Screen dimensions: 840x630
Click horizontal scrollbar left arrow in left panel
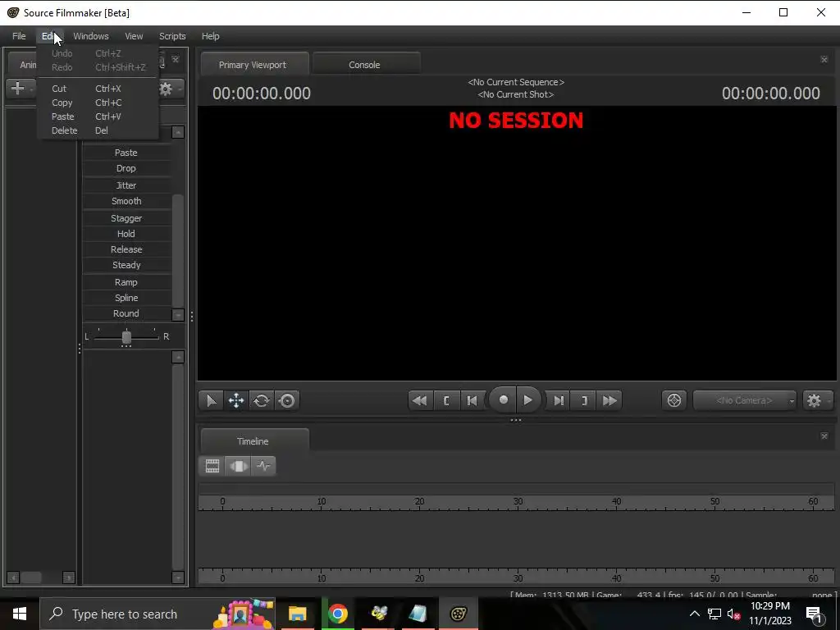(x=13, y=577)
